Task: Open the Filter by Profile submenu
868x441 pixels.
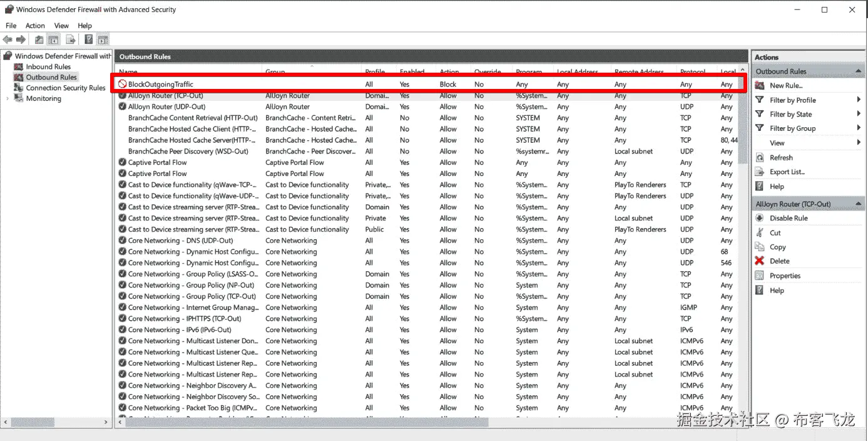Action: click(792, 100)
